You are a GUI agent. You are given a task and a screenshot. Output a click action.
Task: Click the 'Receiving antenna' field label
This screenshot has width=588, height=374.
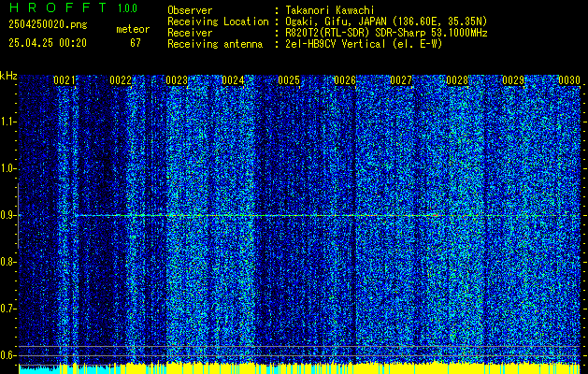215,44
